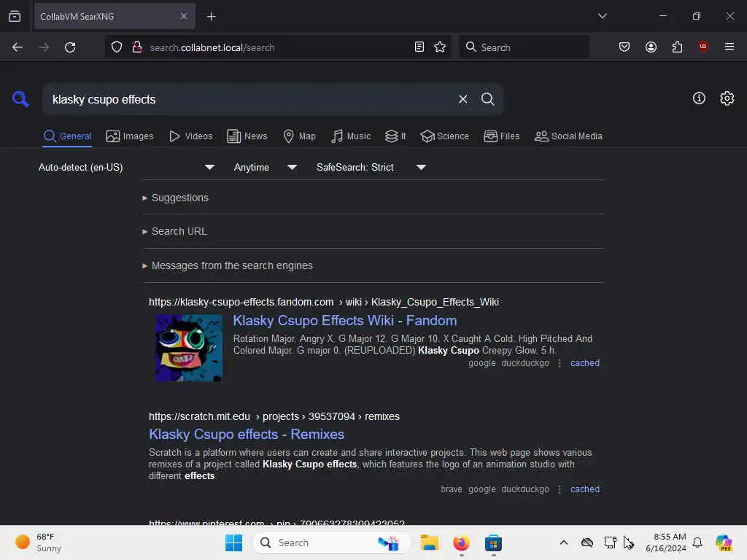Click the SearXNG logo magnifier icon
747x560 pixels.
(20, 99)
